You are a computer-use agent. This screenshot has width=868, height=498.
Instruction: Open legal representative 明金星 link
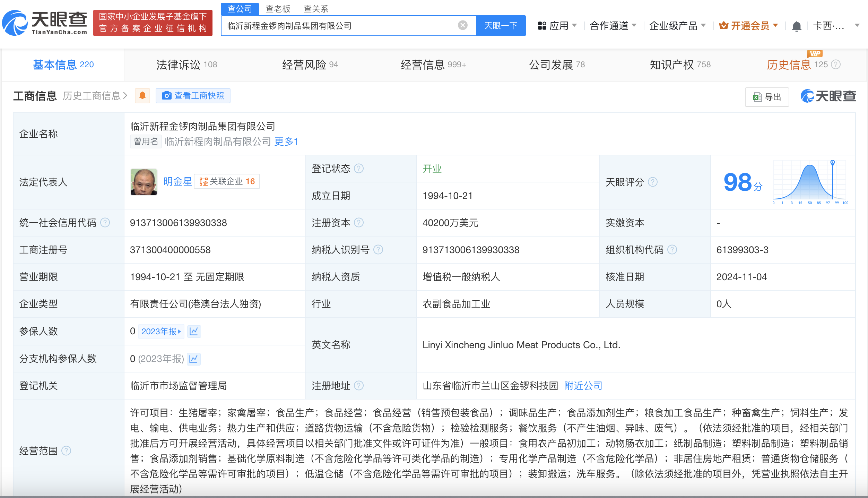tap(177, 181)
